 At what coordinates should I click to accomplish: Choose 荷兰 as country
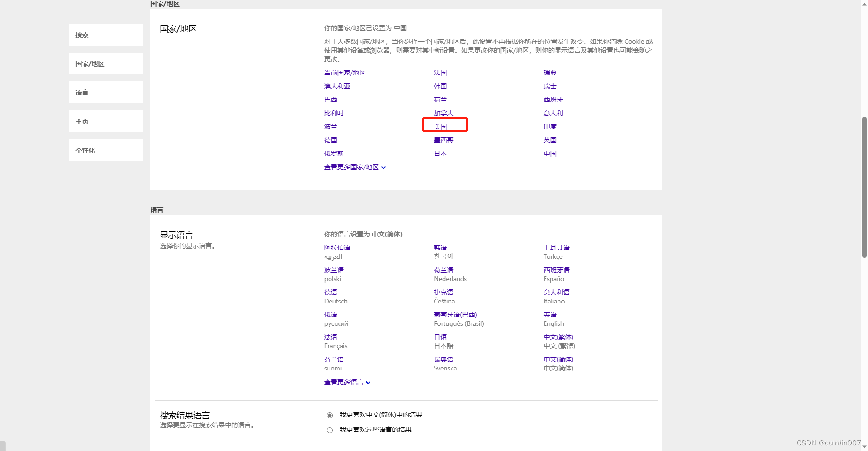440,100
